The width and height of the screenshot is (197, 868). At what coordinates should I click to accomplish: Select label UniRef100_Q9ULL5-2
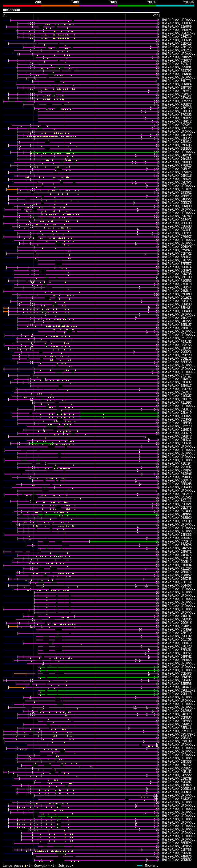[x=179, y=690]
